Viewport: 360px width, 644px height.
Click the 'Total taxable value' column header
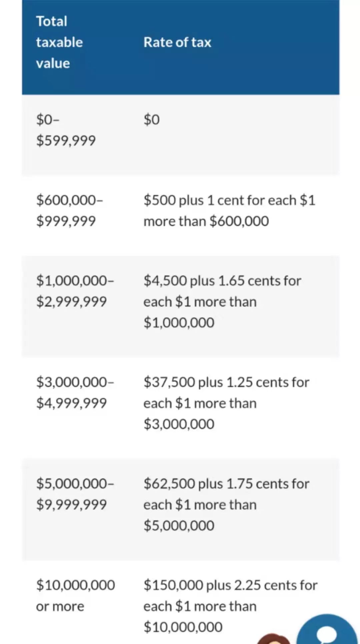pos(59,42)
